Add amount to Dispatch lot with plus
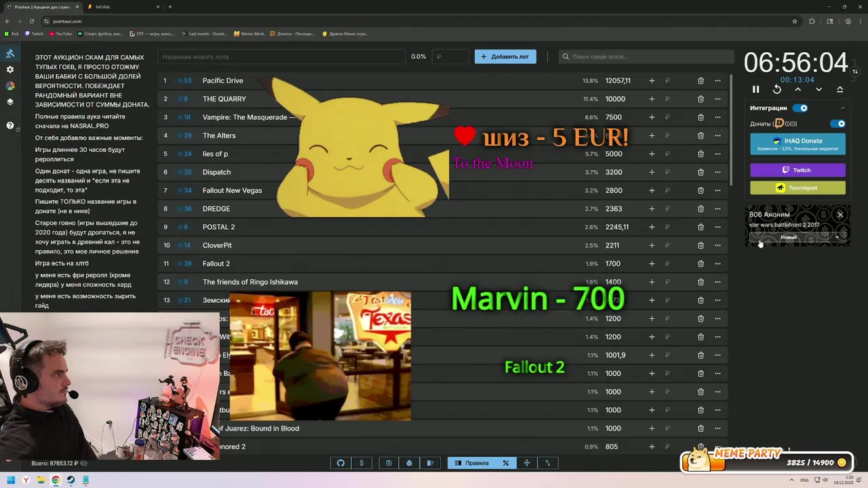The width and height of the screenshot is (868, 488). pyautogui.click(x=652, y=172)
